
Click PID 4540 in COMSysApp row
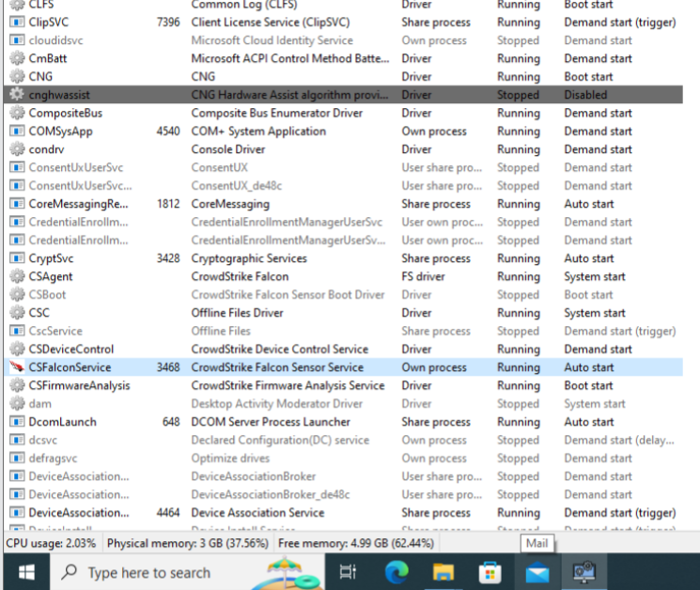168,132
